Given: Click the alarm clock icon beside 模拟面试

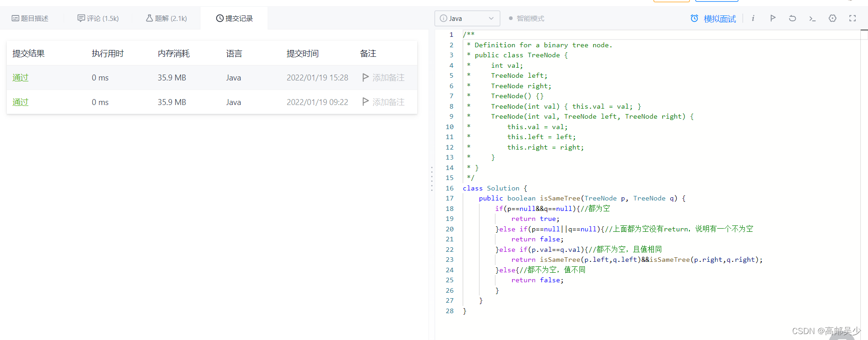Looking at the screenshot, I should point(694,18).
